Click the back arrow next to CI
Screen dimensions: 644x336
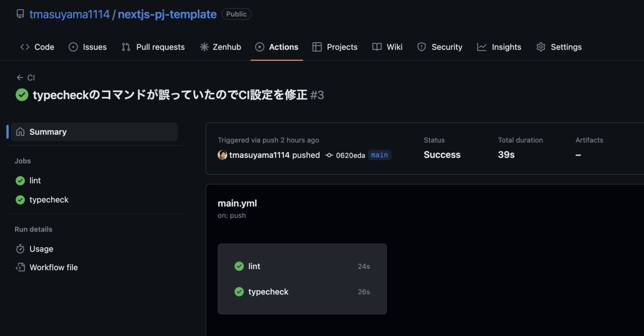(19, 78)
